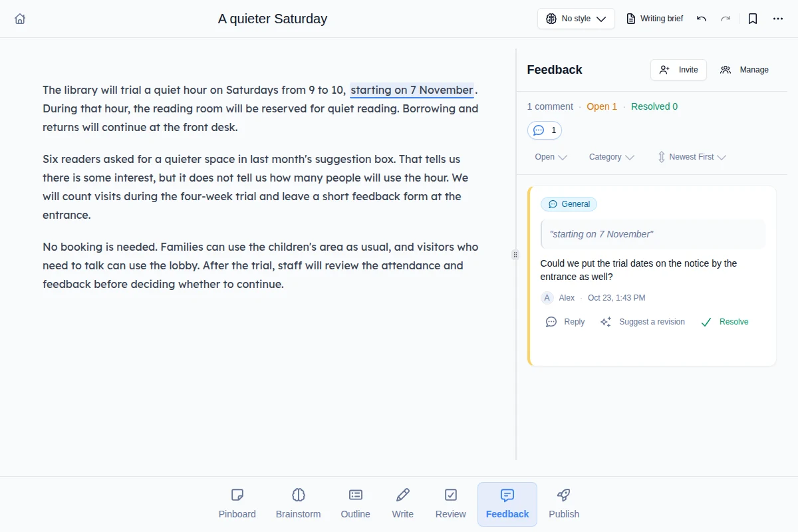Place cursor in "No booking is needed" paragraph
This screenshot has height=532, width=798.
261,265
